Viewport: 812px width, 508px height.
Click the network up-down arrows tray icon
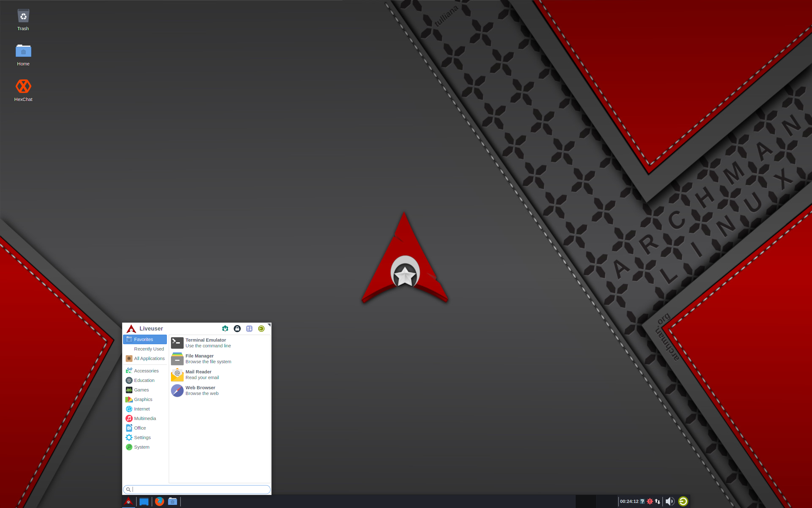point(658,501)
